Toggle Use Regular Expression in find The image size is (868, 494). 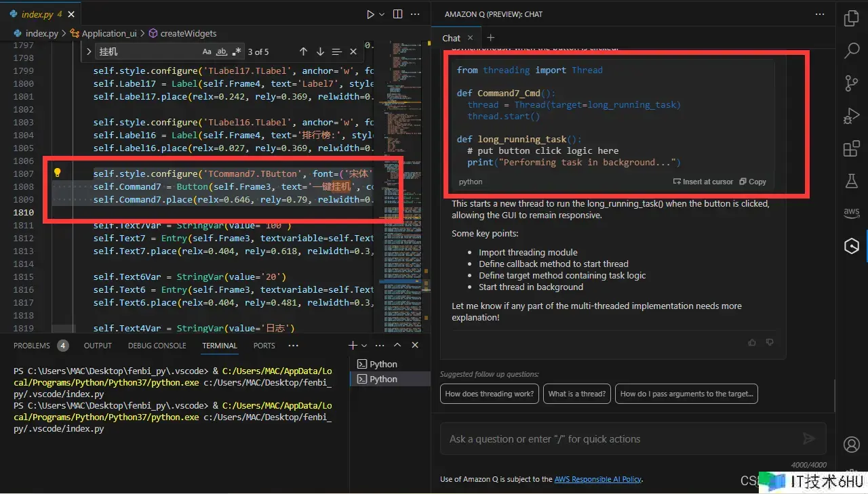click(237, 52)
